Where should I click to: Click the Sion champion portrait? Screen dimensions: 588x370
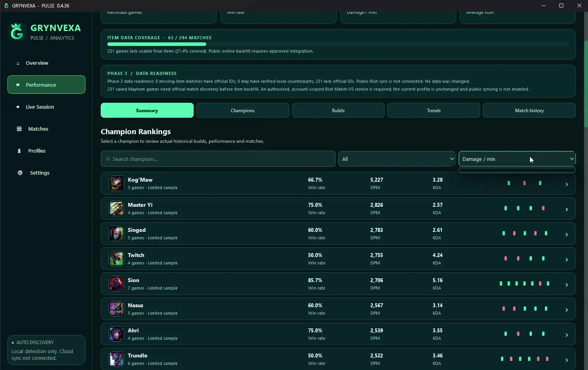click(116, 284)
